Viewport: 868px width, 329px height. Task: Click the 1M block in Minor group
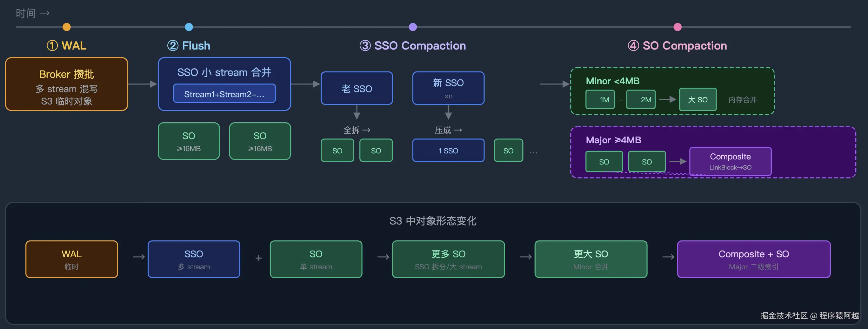[600, 99]
